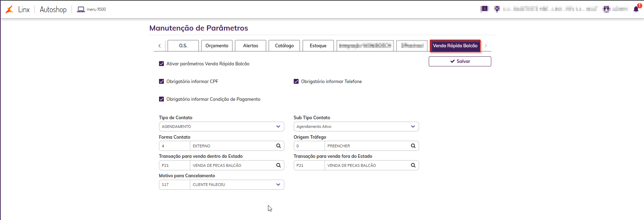
Task: Toggle Obrigatório informar CPF checkbox
Action: click(161, 81)
